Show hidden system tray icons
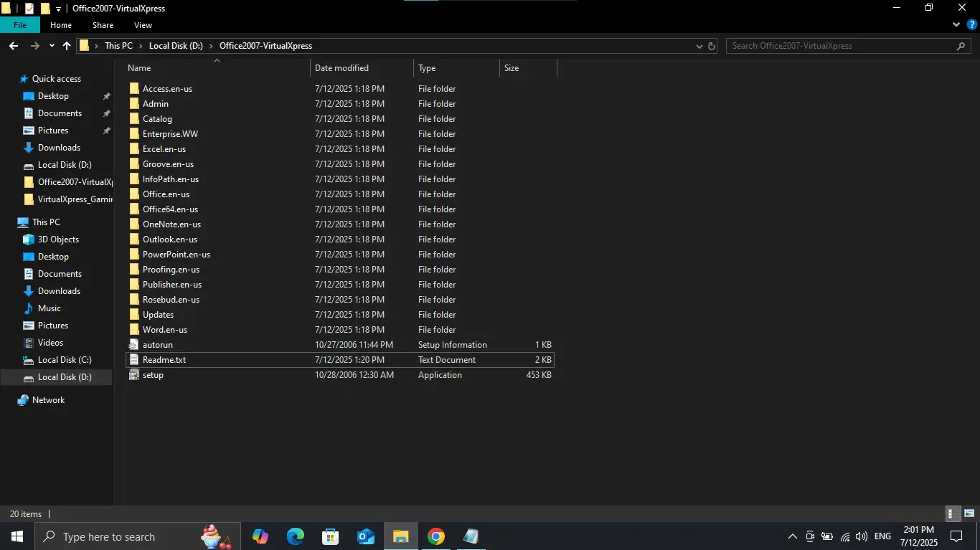 (x=793, y=536)
